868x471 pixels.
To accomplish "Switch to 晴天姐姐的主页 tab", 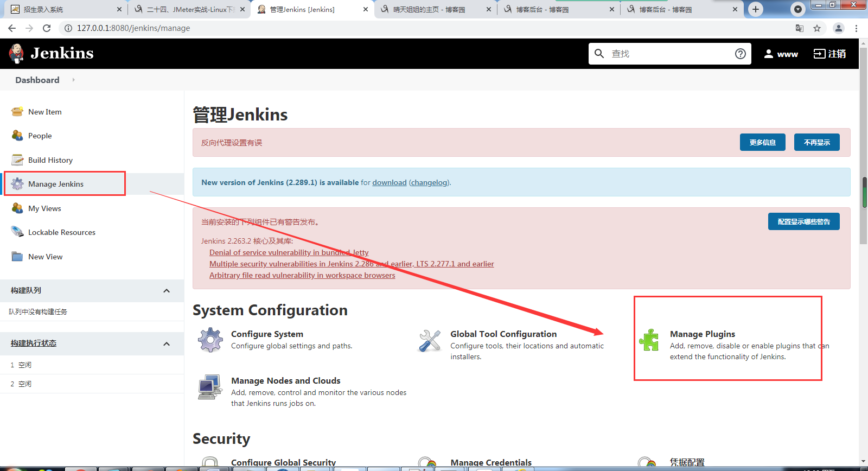I will (x=436, y=9).
